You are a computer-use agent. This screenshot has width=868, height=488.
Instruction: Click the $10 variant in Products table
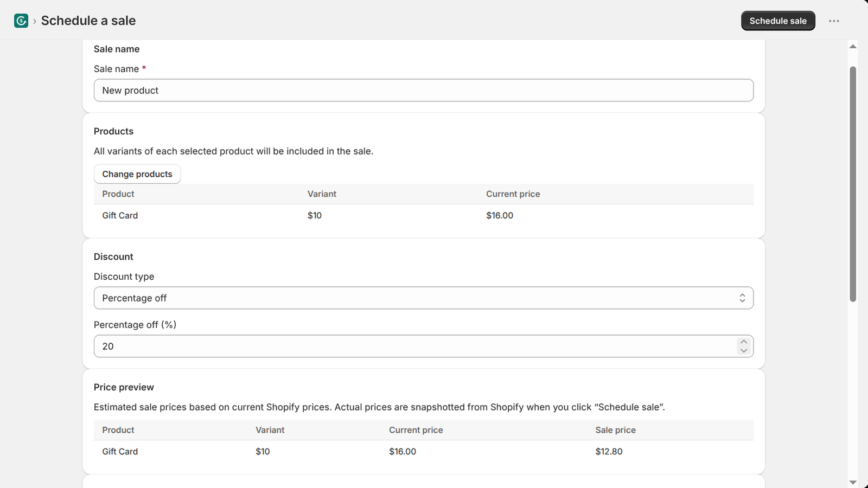click(315, 215)
